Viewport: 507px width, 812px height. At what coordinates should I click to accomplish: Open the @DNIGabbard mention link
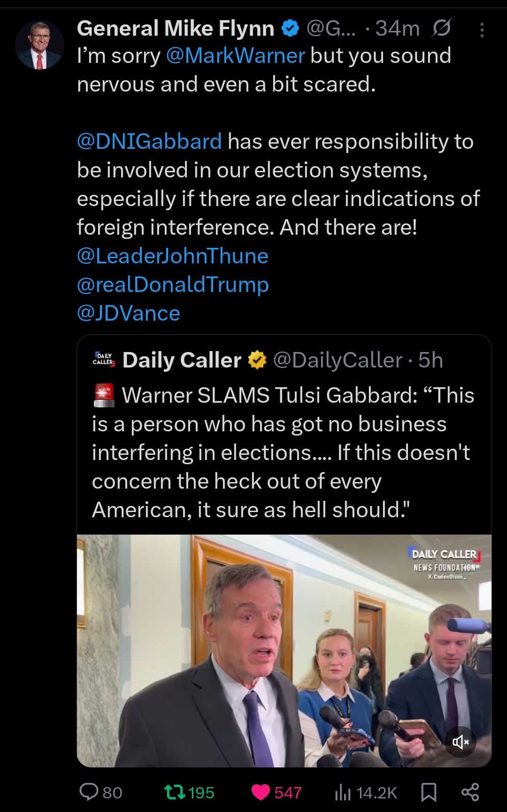click(x=149, y=142)
